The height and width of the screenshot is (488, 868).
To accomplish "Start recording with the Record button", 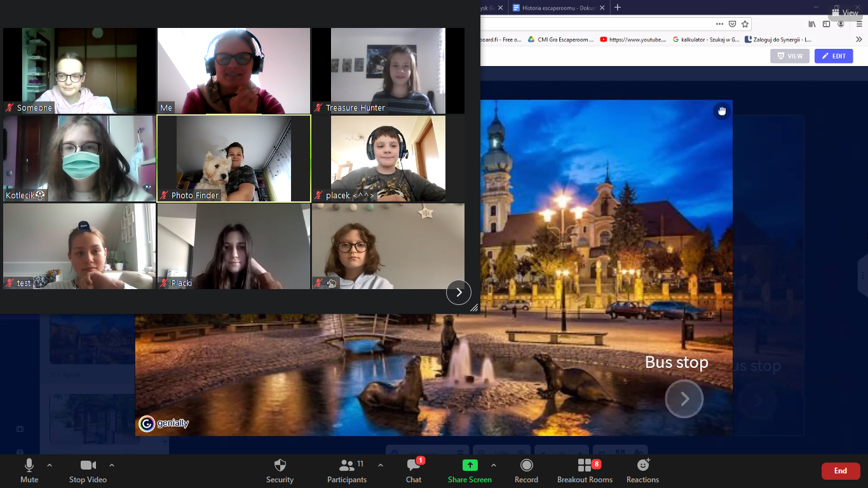I will 526,470.
